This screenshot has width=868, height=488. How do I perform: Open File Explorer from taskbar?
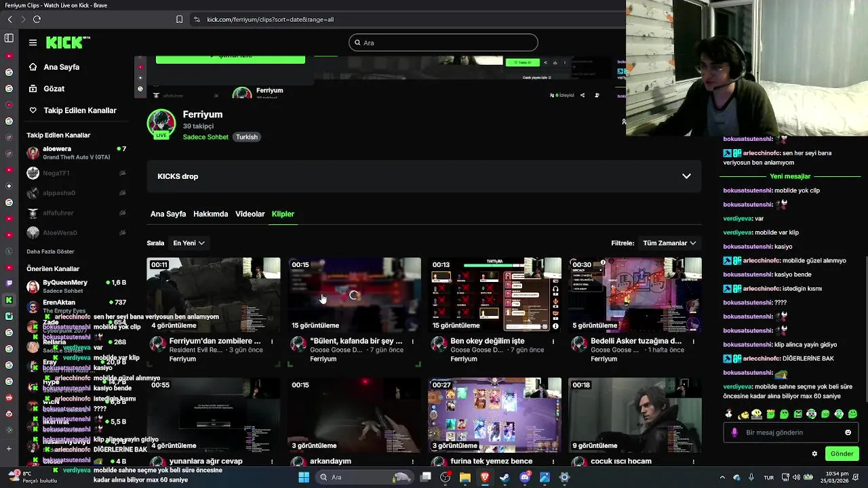(x=465, y=477)
